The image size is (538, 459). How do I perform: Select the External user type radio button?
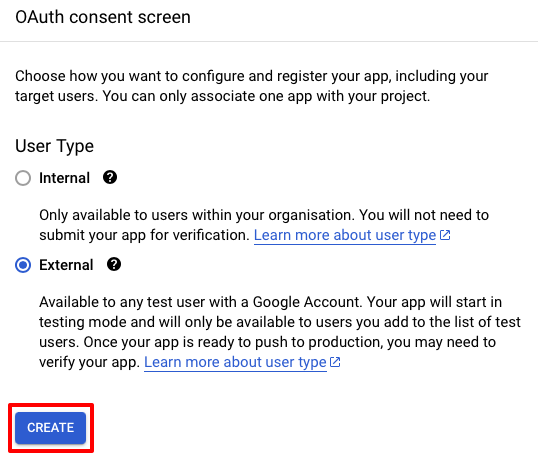(x=23, y=265)
